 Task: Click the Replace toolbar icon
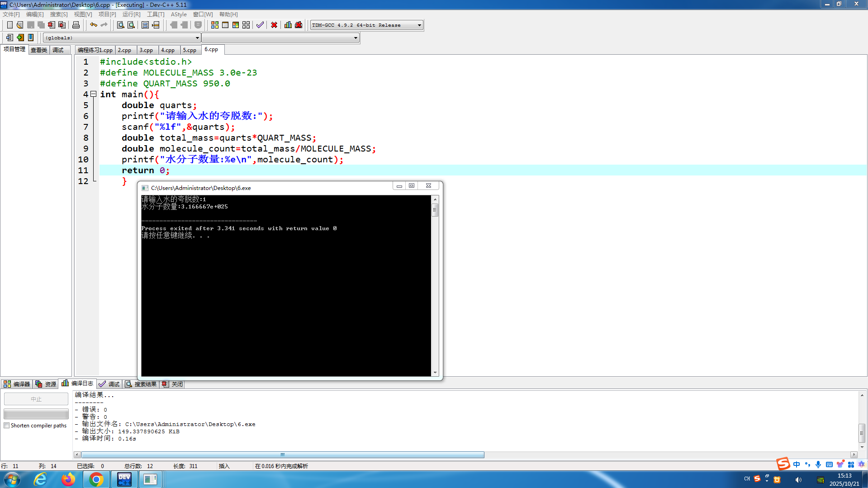tap(131, 25)
